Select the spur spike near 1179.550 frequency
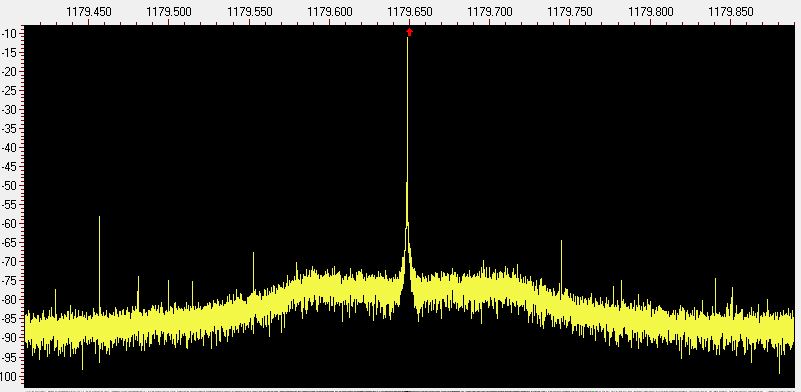801x392 pixels. point(253,272)
